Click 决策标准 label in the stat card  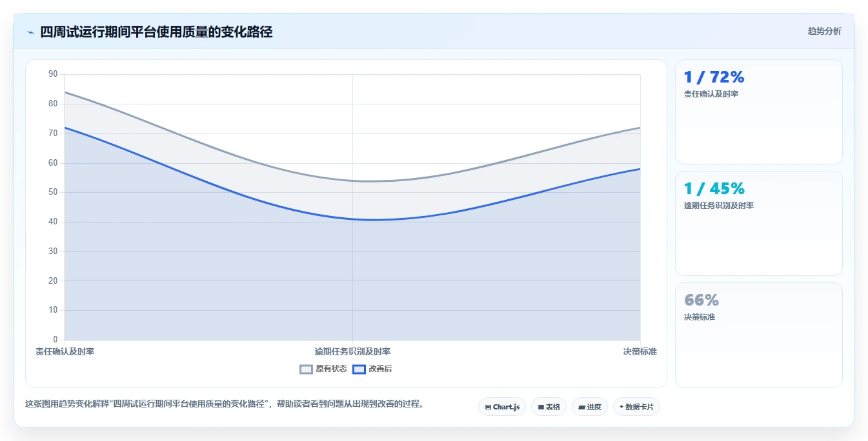pyautogui.click(x=700, y=317)
